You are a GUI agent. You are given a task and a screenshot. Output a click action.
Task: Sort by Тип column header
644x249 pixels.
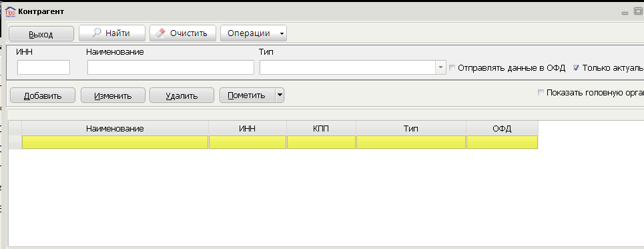pos(411,129)
